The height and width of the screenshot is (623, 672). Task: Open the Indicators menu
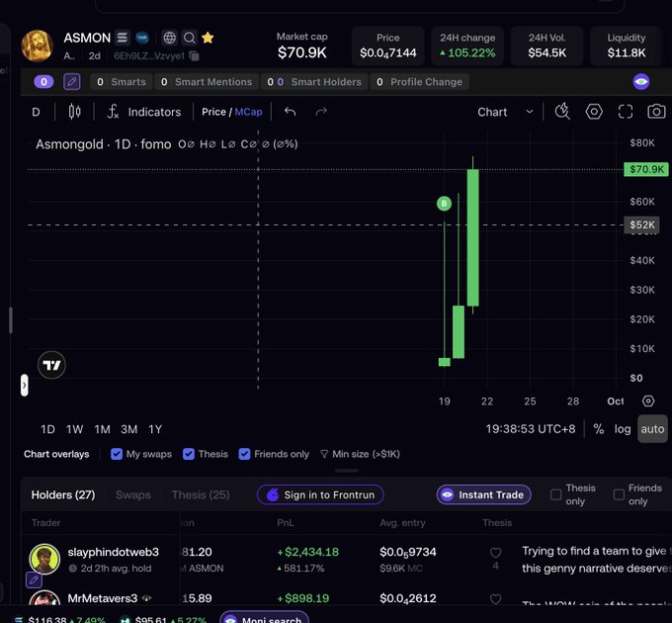click(x=144, y=112)
